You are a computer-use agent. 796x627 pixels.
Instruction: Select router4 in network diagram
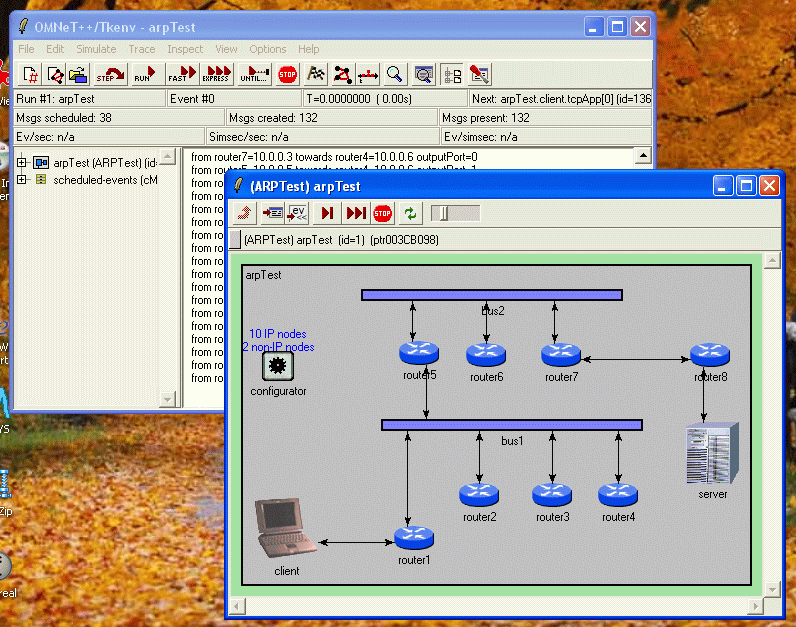coord(618,494)
